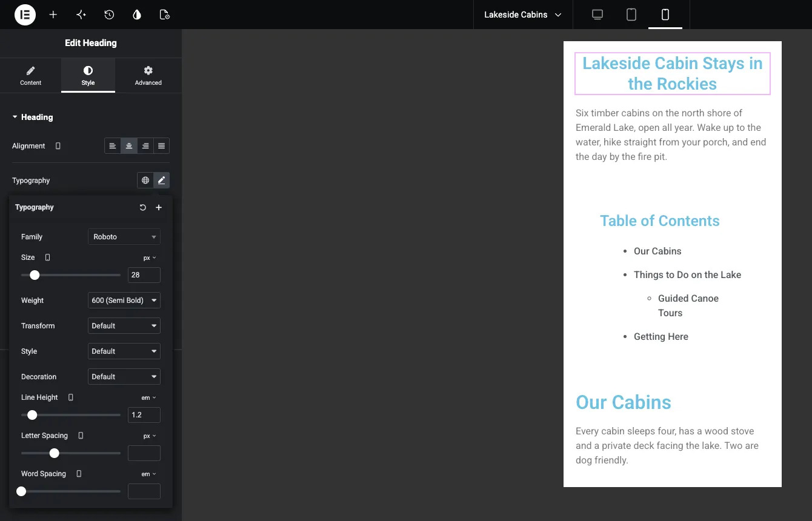Viewport: 812px width, 521px height.
Task: Click responsive device icon next to Size
Action: click(x=48, y=257)
